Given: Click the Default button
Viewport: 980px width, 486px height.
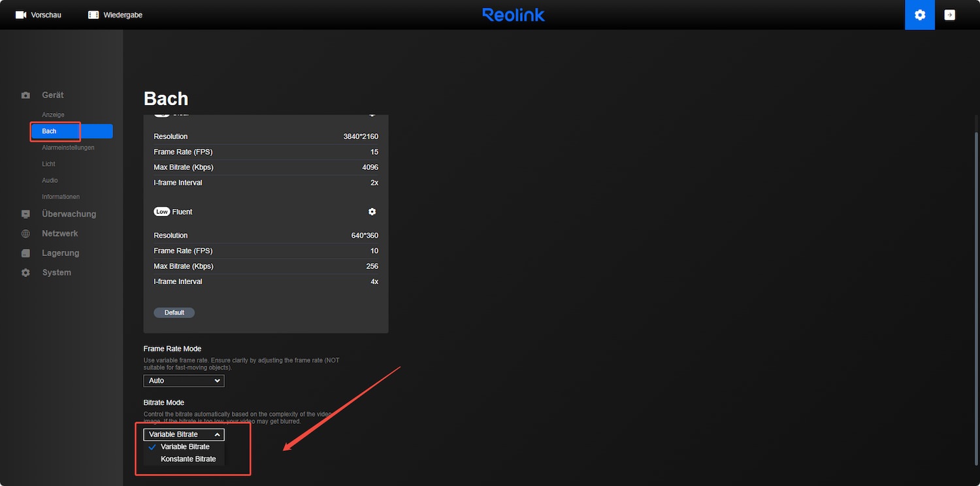Looking at the screenshot, I should coord(174,313).
